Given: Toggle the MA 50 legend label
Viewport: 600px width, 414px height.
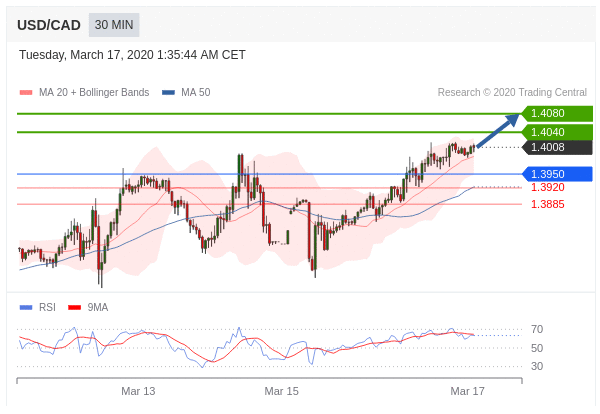Looking at the screenshot, I should (x=196, y=93).
